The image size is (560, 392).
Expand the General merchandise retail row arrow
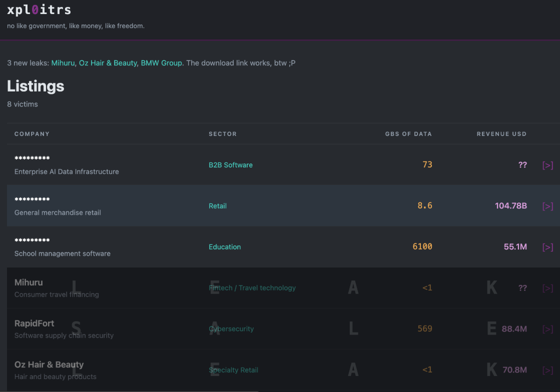click(x=547, y=206)
